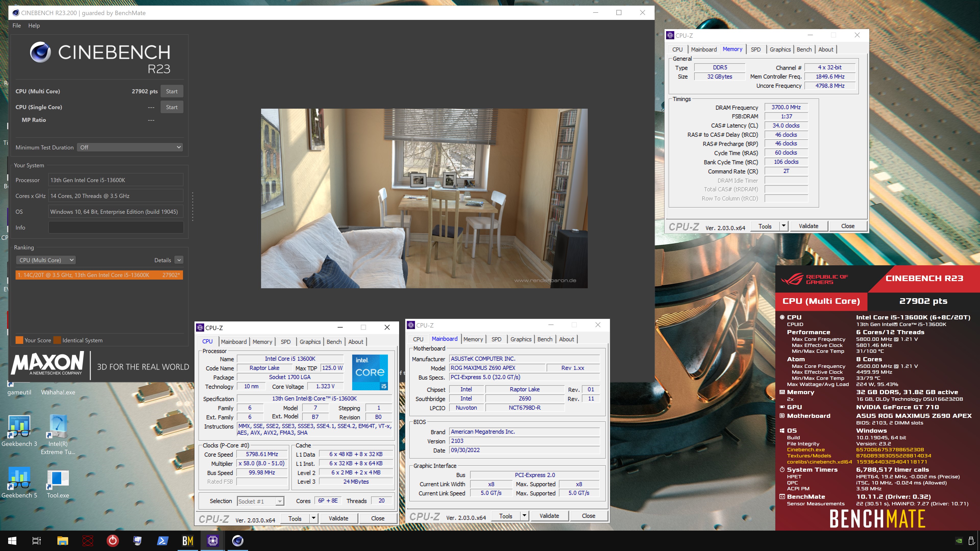Viewport: 980px width, 551px height.
Task: Open Memory tab in CPU-Z Mainboard window
Action: [x=473, y=339]
